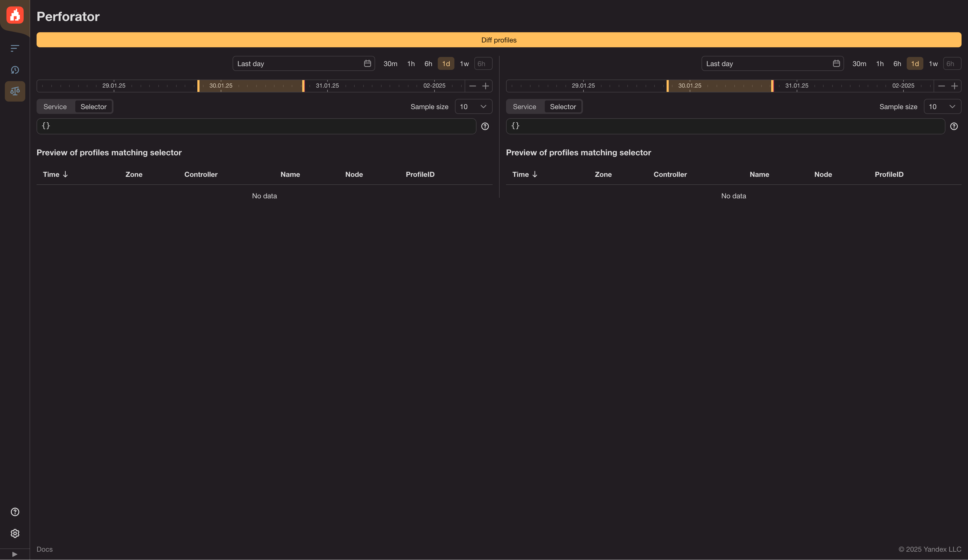Open the settings gear icon
968x560 pixels.
[15, 533]
